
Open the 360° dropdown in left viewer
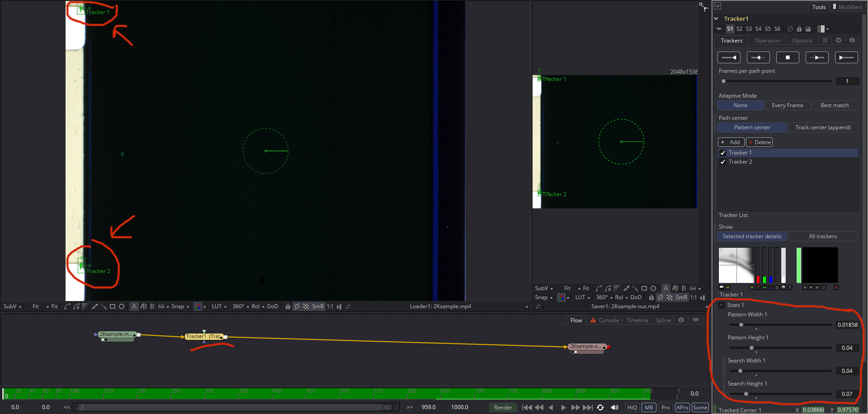point(241,306)
